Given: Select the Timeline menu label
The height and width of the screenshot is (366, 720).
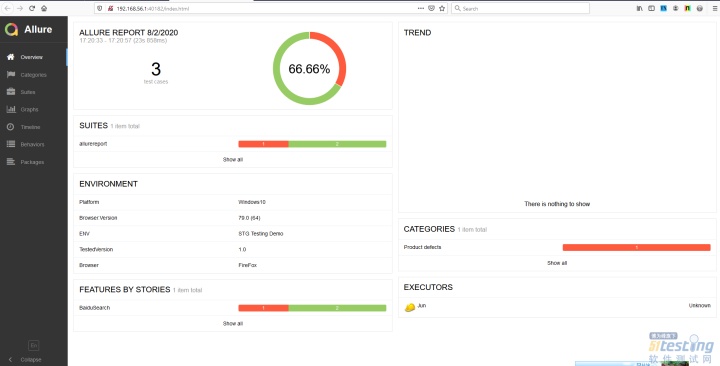Looking at the screenshot, I should click(x=30, y=127).
